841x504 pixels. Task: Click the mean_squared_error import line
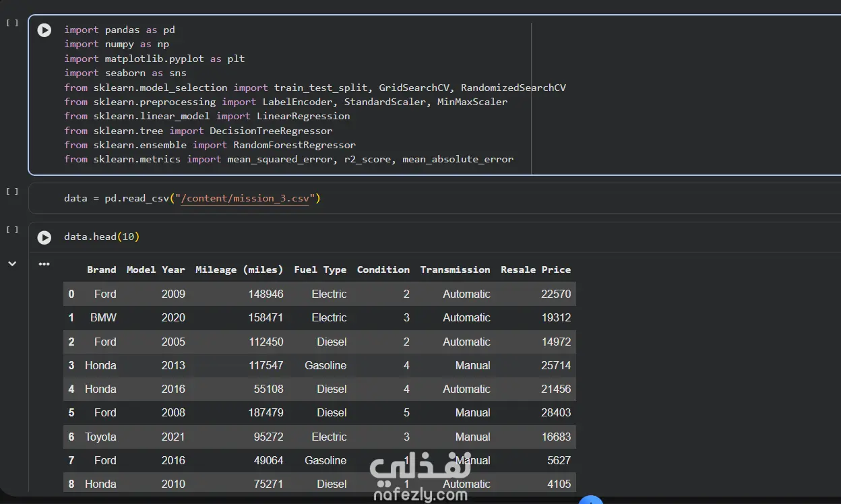288,160
